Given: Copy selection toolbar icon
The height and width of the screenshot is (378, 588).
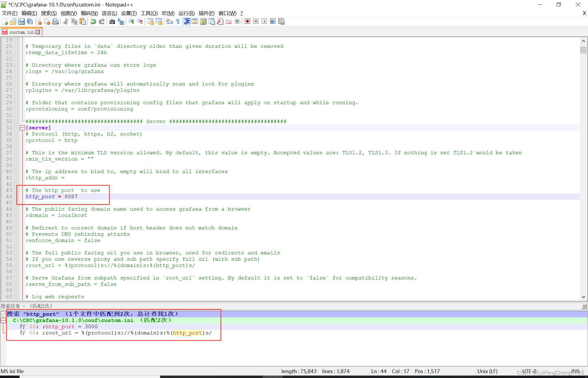Looking at the screenshot, I should pyautogui.click(x=74, y=21).
